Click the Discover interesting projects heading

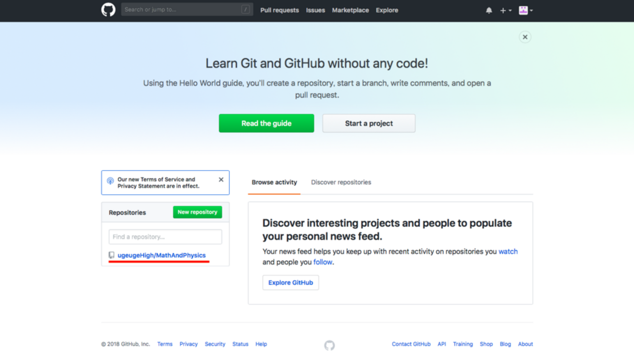387,230
